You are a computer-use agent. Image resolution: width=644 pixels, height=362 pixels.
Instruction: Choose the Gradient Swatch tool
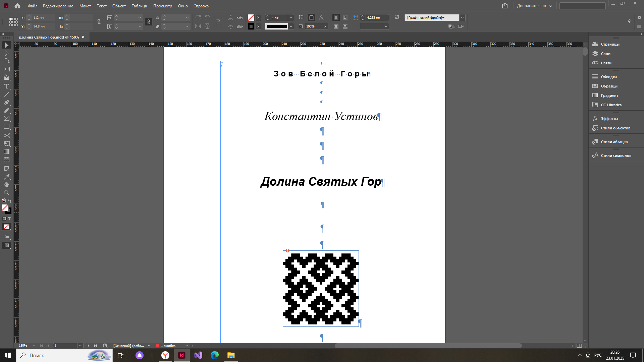[6, 152]
